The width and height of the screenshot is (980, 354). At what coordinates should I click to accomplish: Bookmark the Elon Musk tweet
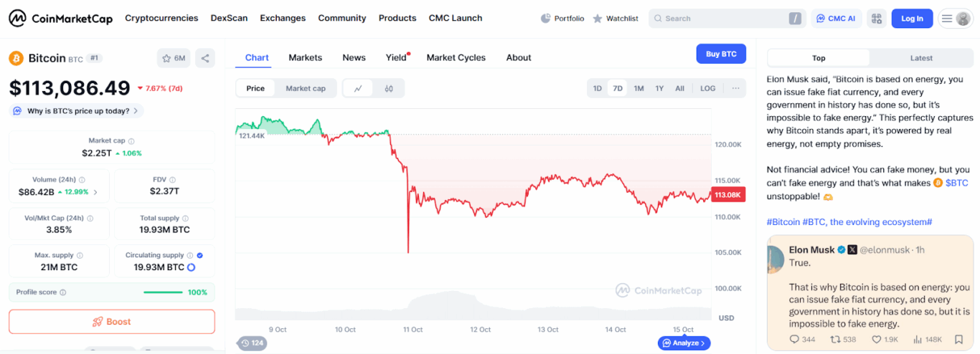958,339
